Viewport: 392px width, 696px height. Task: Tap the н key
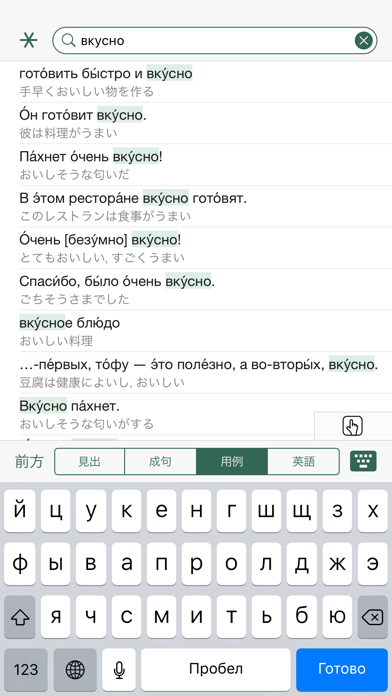[x=196, y=511]
